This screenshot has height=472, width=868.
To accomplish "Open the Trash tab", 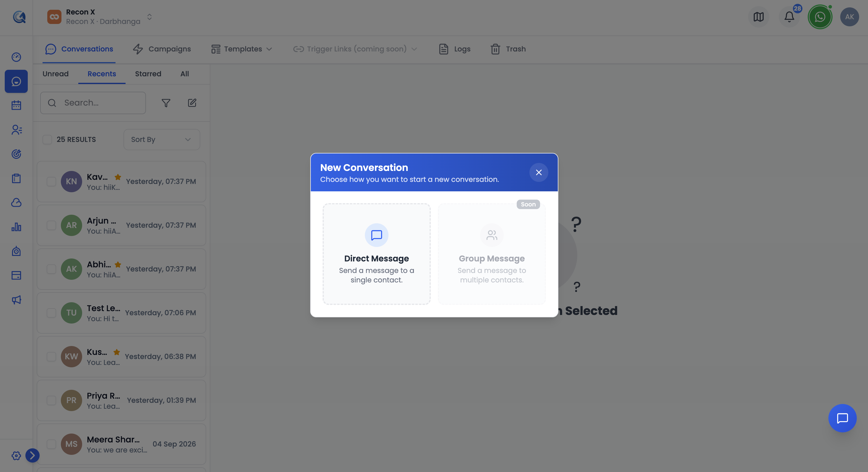I will (508, 49).
